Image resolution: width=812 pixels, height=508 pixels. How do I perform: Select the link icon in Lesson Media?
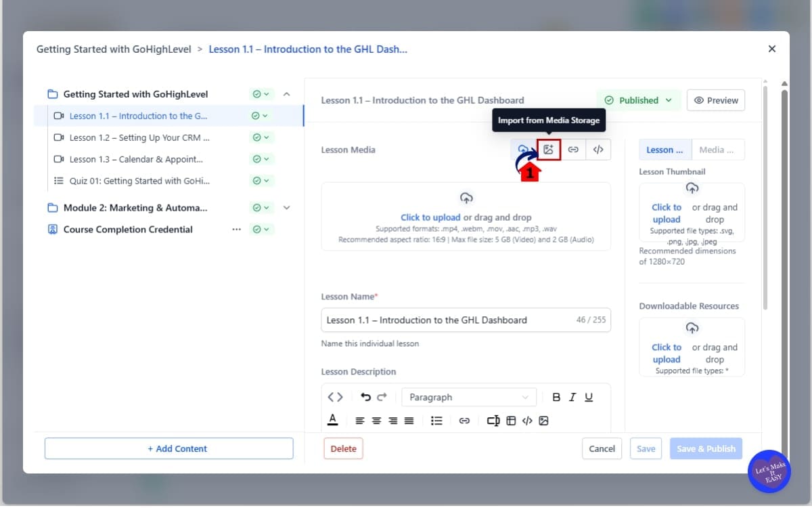[x=573, y=150]
